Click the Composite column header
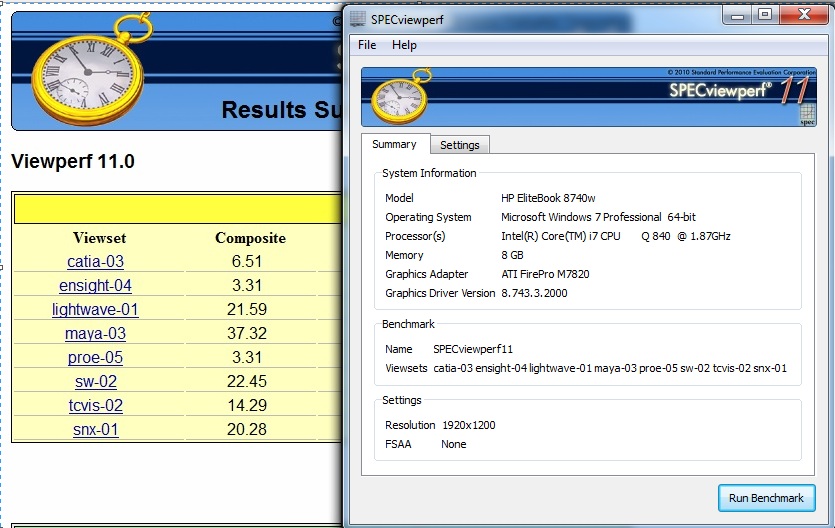This screenshot has height=528, width=835. [250, 238]
